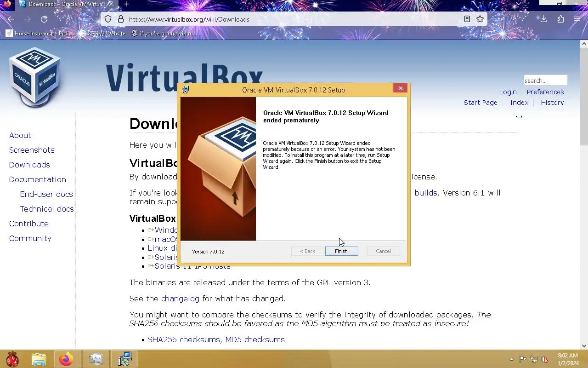This screenshot has width=588, height=368.
Task: Open the SHA256 checksums link
Action: (184, 339)
